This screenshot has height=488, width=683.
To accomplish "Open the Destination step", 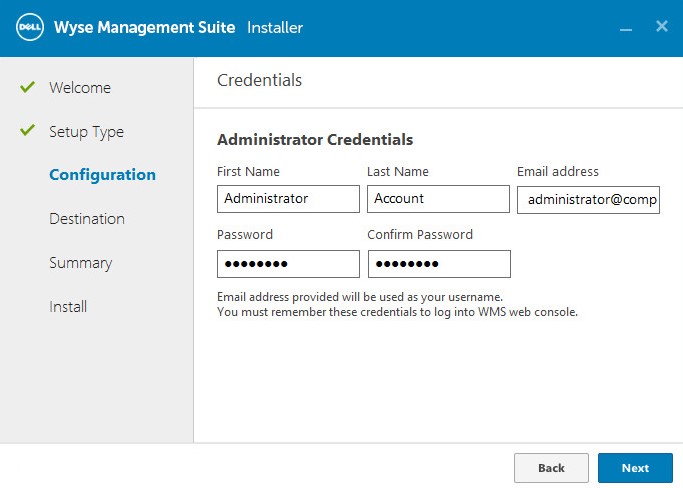I will point(87,219).
